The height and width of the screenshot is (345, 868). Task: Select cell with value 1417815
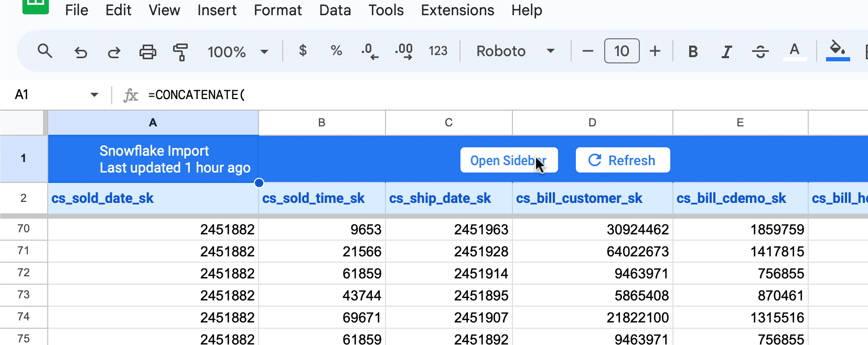click(x=741, y=251)
